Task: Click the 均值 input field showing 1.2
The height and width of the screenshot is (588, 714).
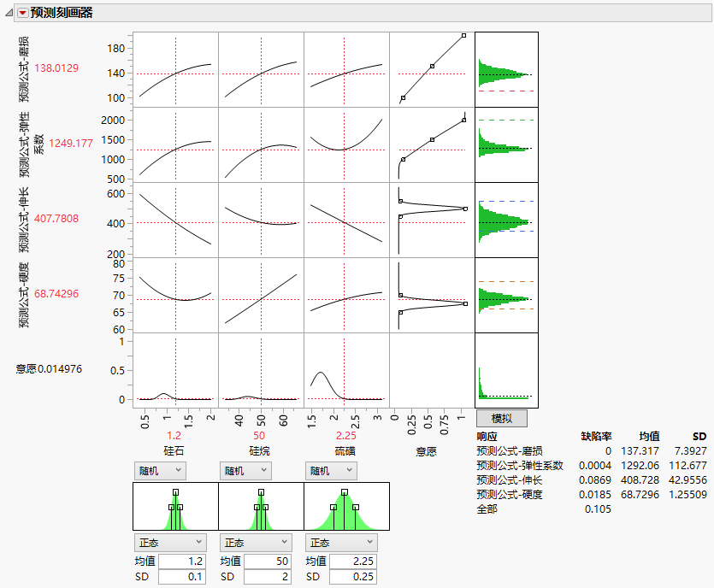Action: [181, 562]
